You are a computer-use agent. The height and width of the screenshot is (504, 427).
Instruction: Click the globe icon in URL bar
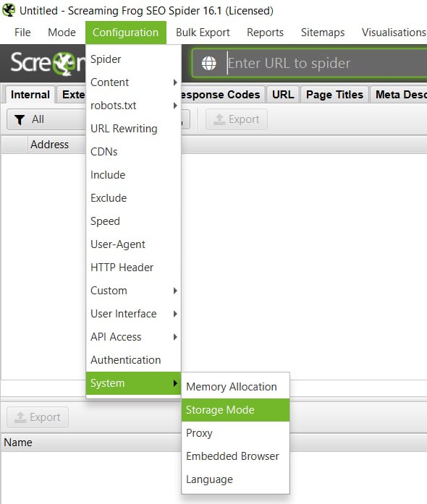pyautogui.click(x=209, y=63)
